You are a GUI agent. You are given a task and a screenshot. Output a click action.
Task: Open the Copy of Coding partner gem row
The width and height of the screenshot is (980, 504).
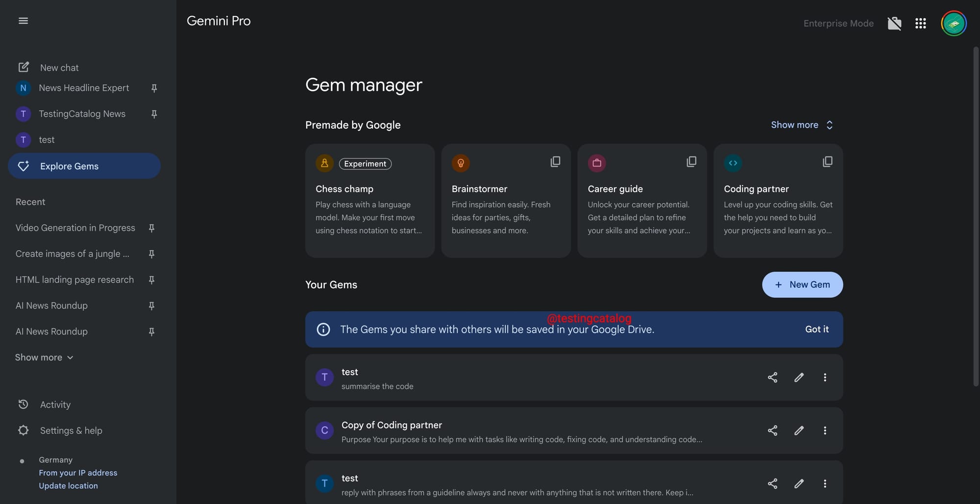574,431
